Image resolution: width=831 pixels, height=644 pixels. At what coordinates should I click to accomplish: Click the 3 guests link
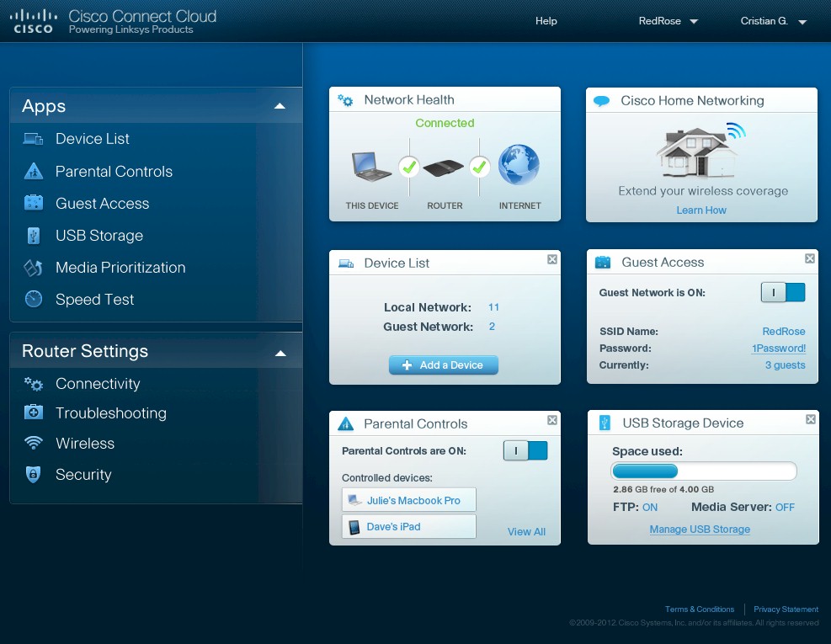click(x=785, y=365)
